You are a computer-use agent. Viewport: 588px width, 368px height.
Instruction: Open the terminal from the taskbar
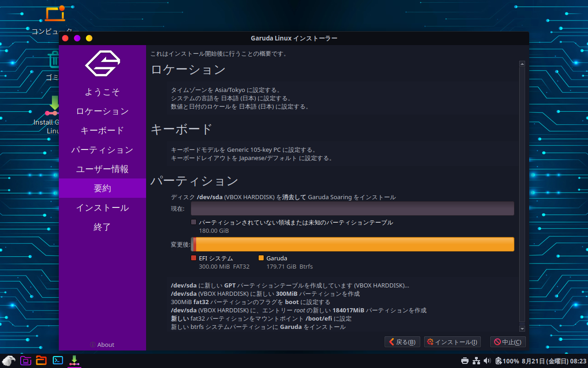[58, 361]
